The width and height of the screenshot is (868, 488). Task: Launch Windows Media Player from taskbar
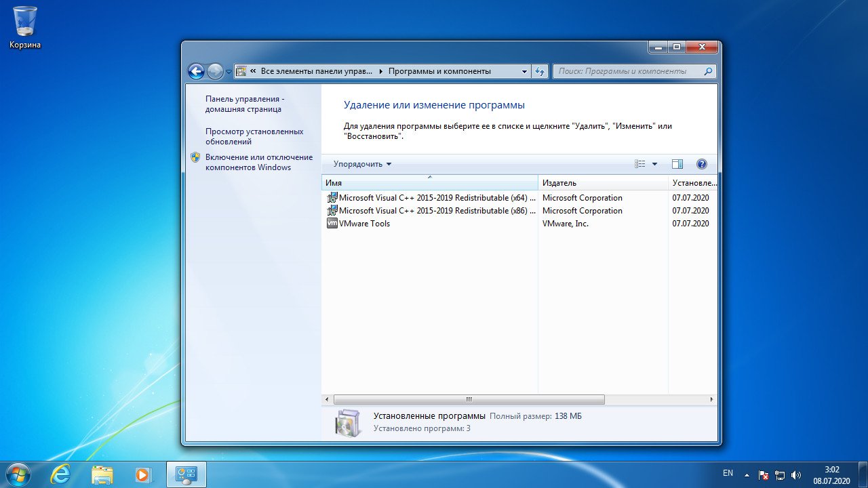142,474
